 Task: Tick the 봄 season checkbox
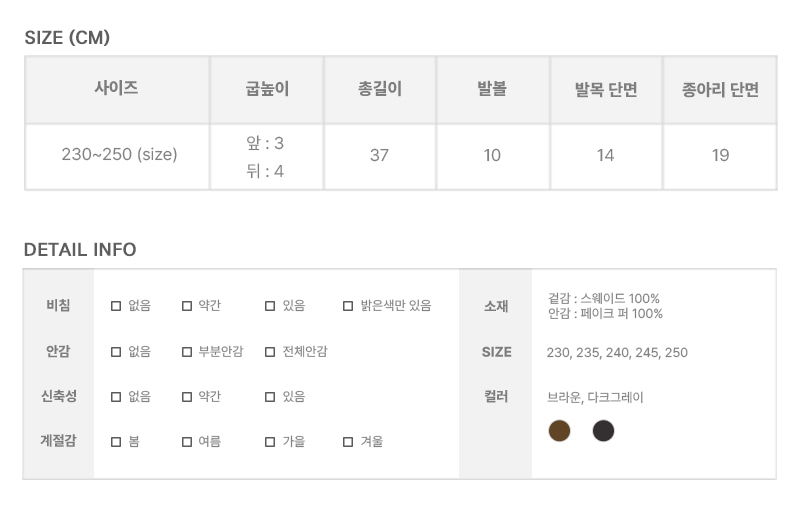pyautogui.click(x=116, y=442)
